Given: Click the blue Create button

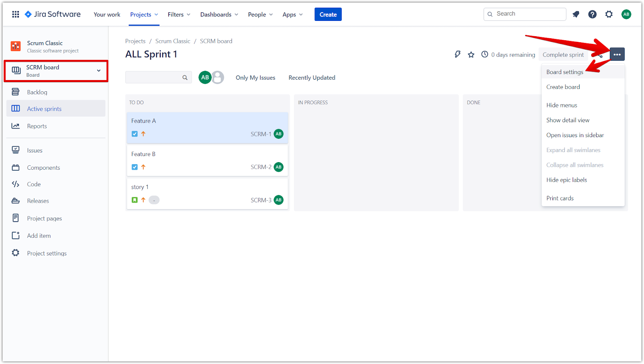Looking at the screenshot, I should coord(328,14).
